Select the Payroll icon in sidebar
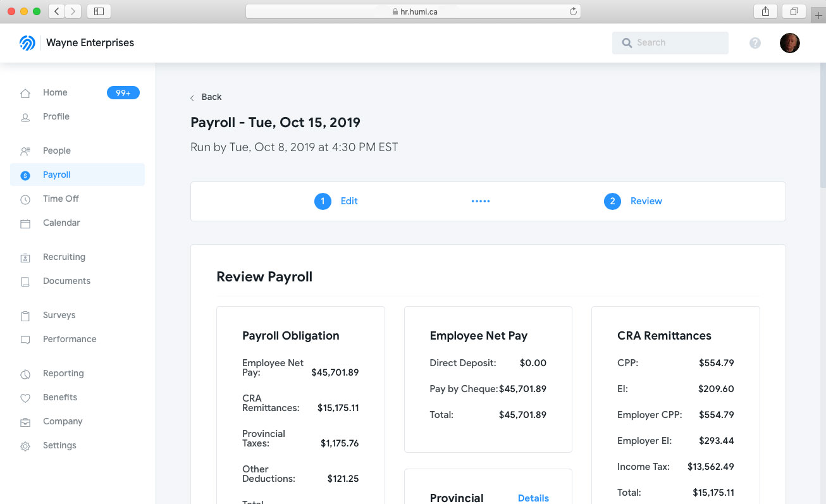Image resolution: width=826 pixels, height=504 pixels. tap(25, 175)
